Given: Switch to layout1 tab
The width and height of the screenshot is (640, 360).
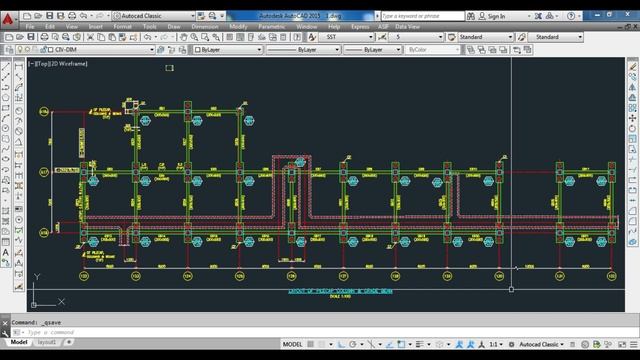Looking at the screenshot, I should [47, 342].
